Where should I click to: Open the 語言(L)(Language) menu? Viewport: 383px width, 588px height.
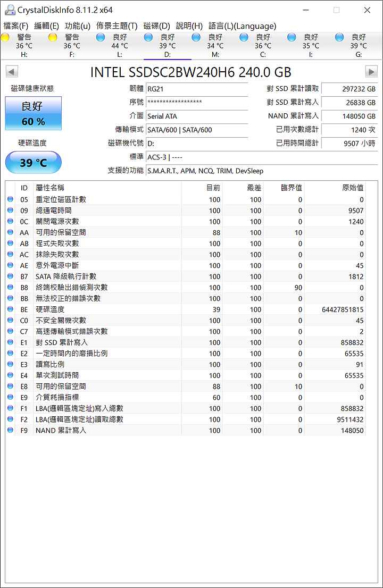243,26
